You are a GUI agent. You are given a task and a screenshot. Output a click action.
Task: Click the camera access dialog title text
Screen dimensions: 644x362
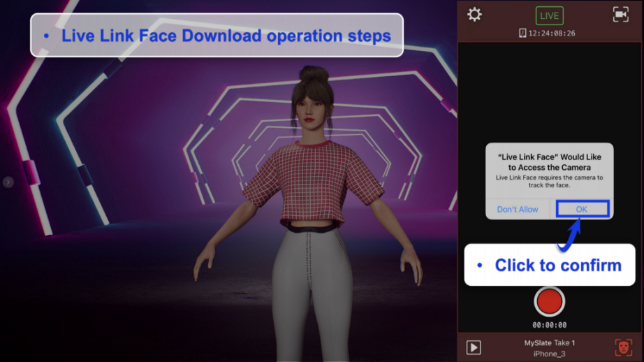[x=549, y=162]
